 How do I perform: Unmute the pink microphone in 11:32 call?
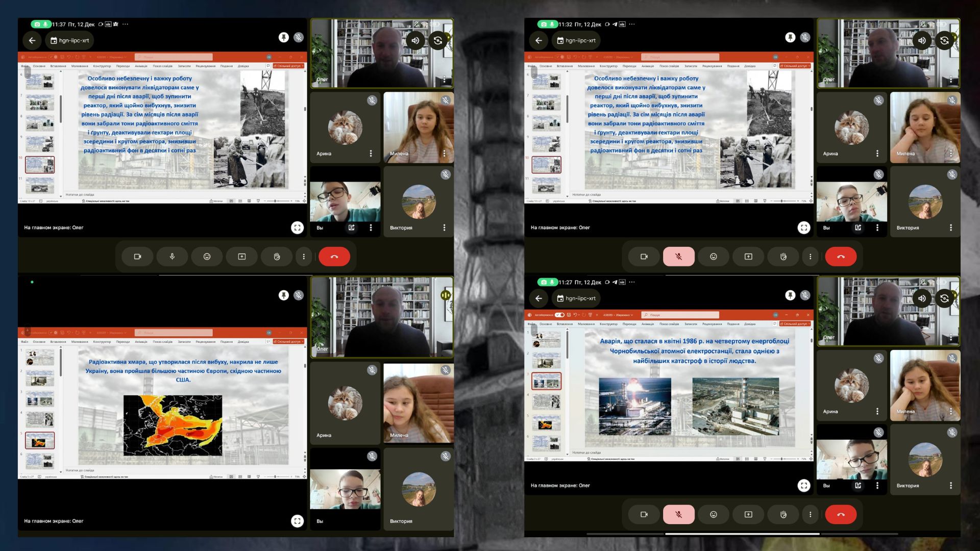pyautogui.click(x=678, y=257)
